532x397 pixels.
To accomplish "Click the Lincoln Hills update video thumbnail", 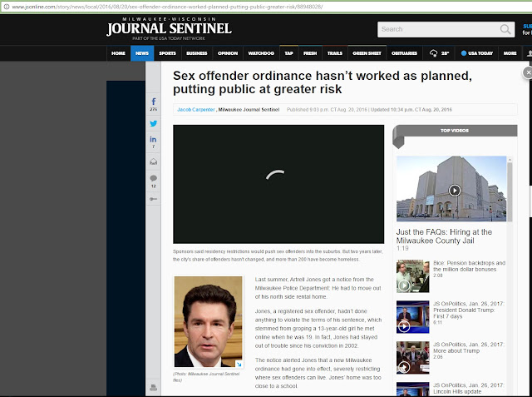I will point(412,390).
